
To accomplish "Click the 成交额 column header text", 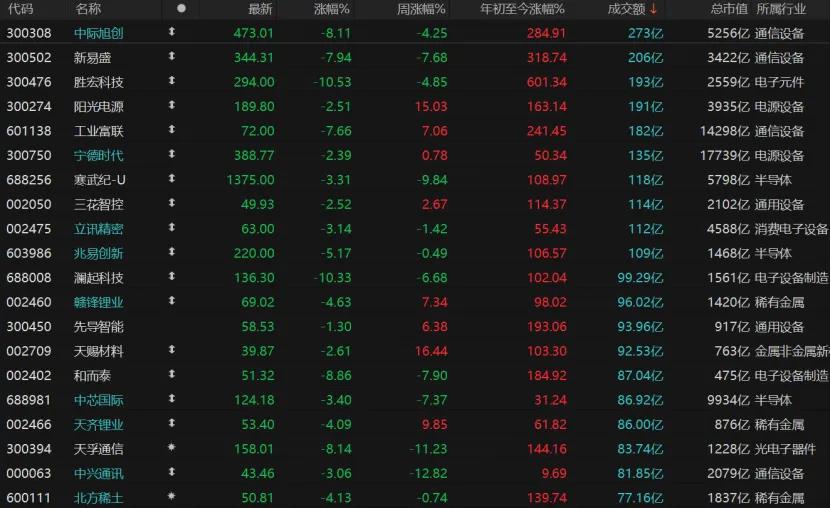I will [627, 9].
